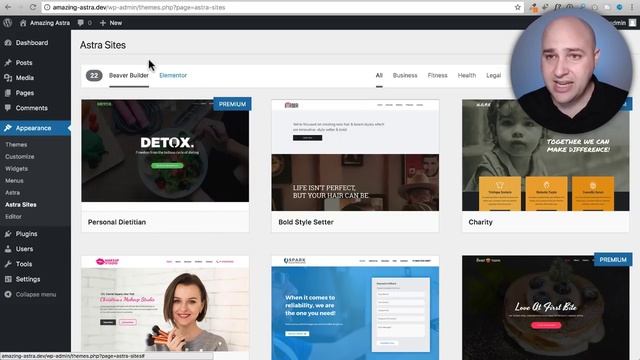Focus the browser address bar URL
640x360 pixels.
point(139,7)
